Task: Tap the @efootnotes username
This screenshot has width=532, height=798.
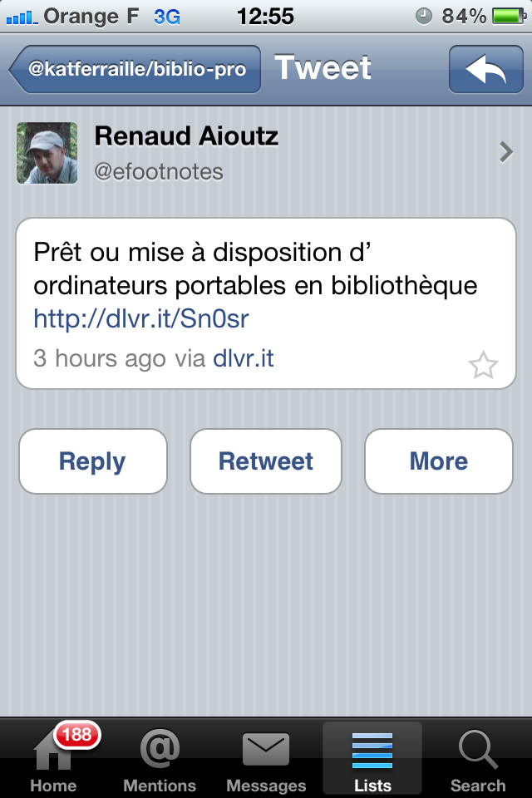Action: point(159,172)
